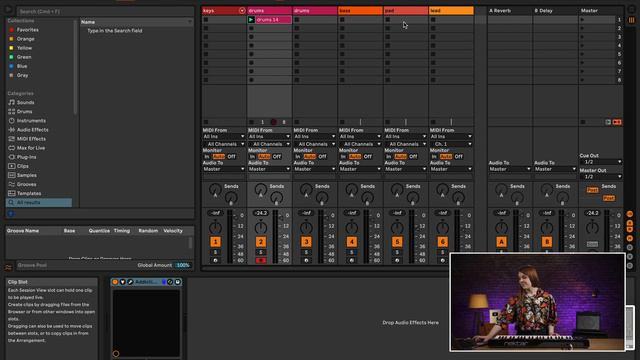This screenshot has height=360, width=640.
Task: Click Stop All Clips on Master
Action: (x=583, y=122)
